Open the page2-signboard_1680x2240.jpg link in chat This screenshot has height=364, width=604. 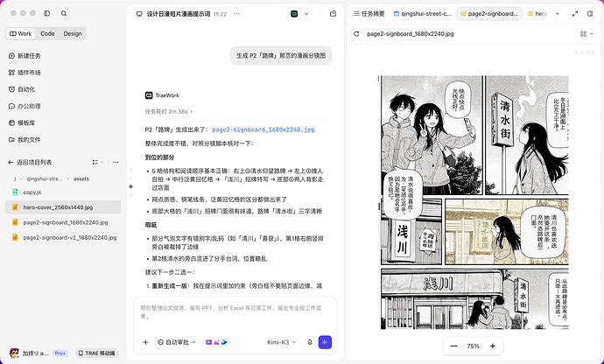(263, 129)
